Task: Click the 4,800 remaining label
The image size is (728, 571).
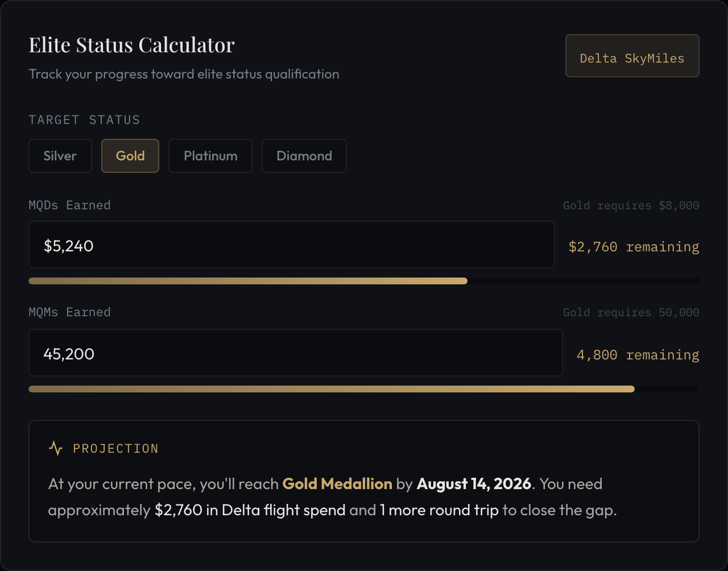Action: click(637, 354)
